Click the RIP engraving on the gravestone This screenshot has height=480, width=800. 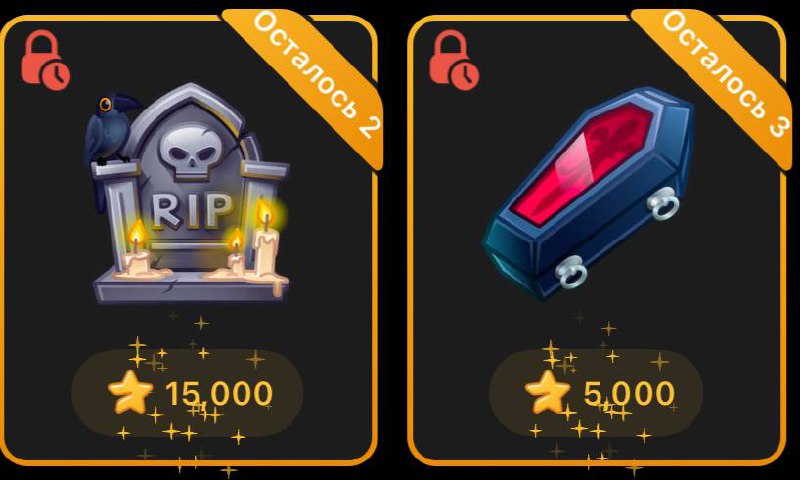click(192, 209)
